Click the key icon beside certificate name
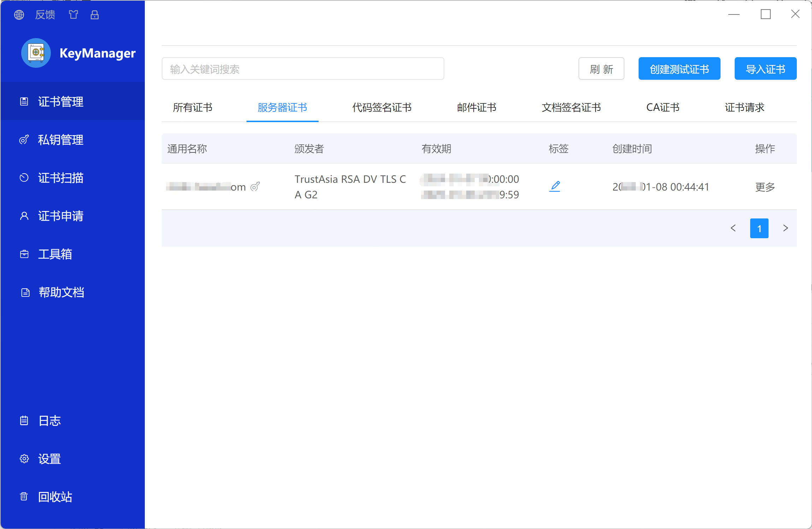The width and height of the screenshot is (812, 529). click(255, 187)
